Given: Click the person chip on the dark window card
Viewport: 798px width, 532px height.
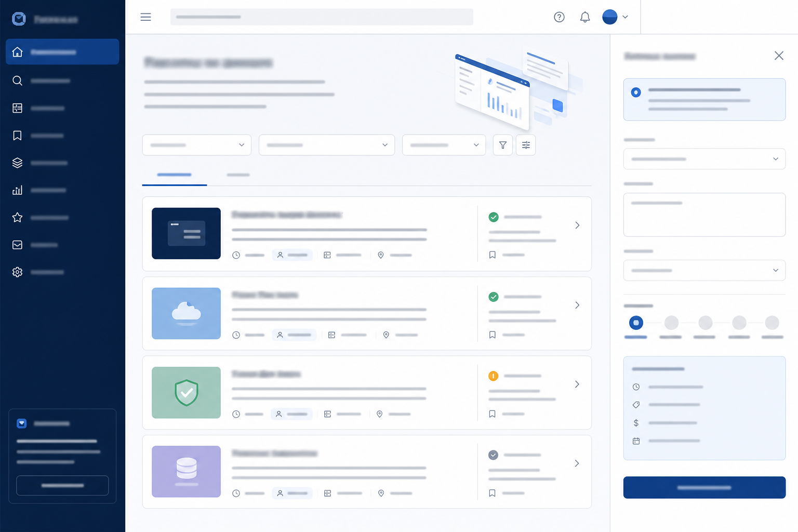Looking at the screenshot, I should coord(292,255).
